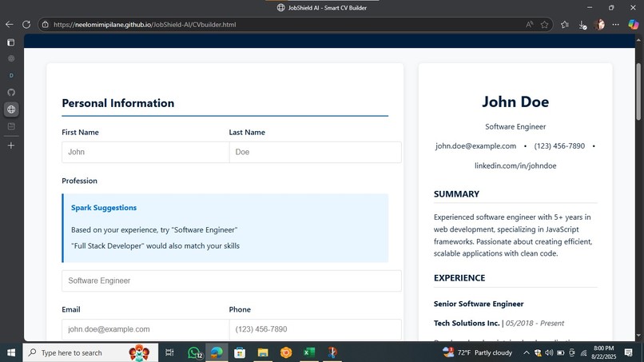644x362 pixels.
Task: Click the address bar URL
Action: pos(145,25)
